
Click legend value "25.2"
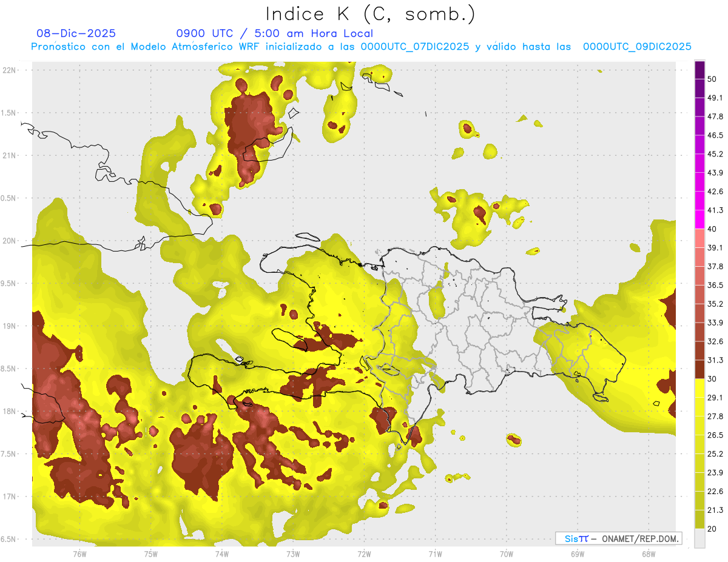coord(715,454)
